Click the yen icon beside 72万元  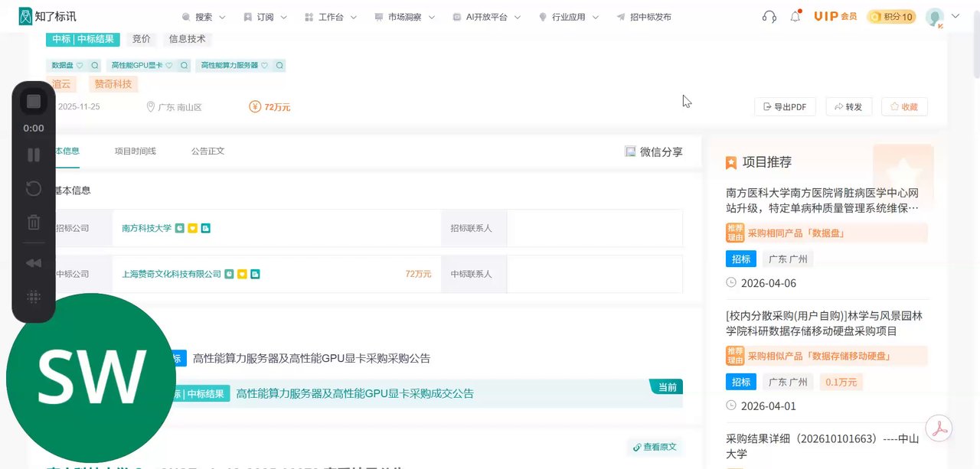[x=255, y=107]
